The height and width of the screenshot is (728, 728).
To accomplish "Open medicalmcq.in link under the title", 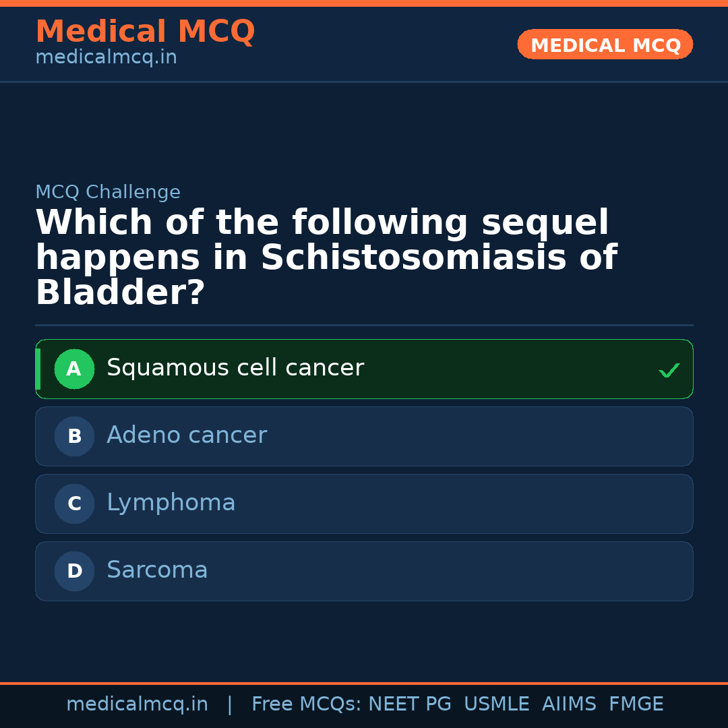I will coord(106,58).
